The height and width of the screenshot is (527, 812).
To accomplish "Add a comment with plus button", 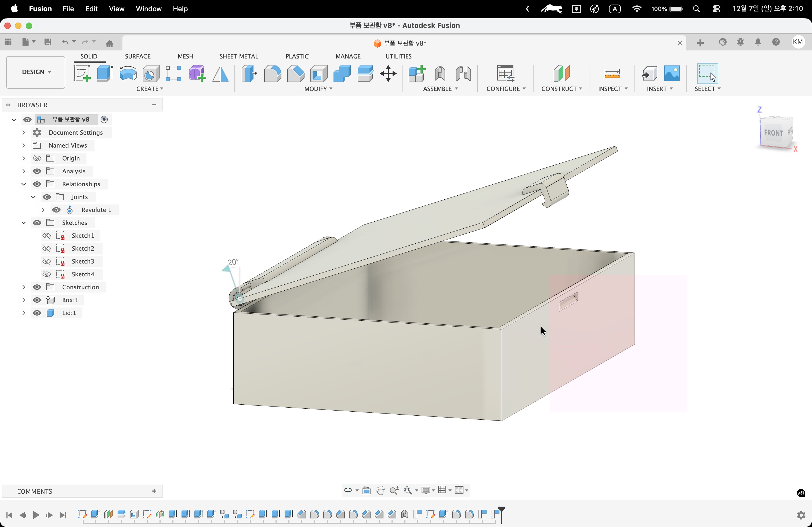I will click(154, 491).
